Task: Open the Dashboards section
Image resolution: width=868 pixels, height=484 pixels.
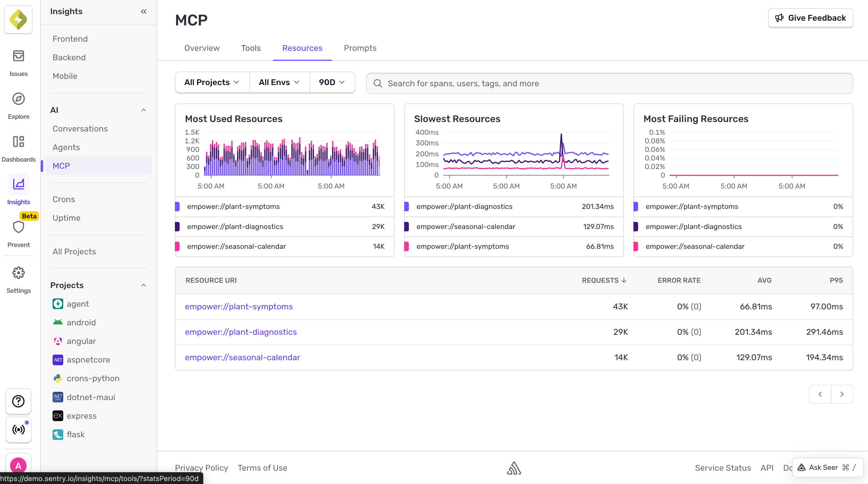Action: click(x=18, y=148)
